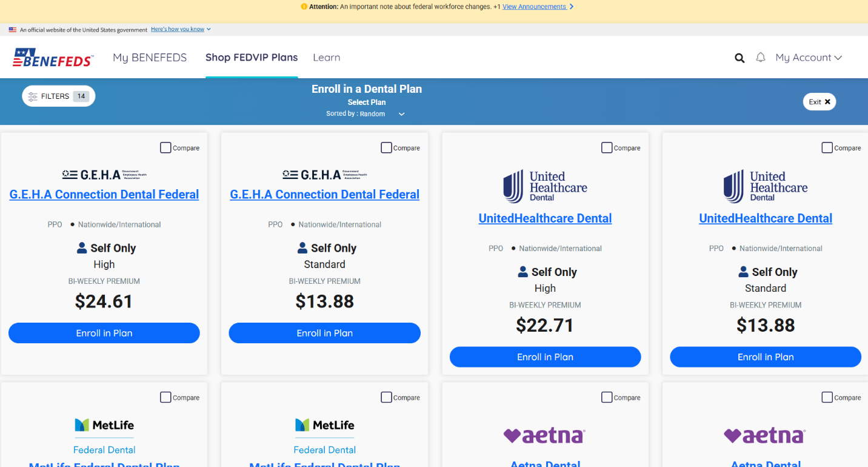The height and width of the screenshot is (467, 868).
Task: Click the first MetLife logo
Action: tap(104, 425)
